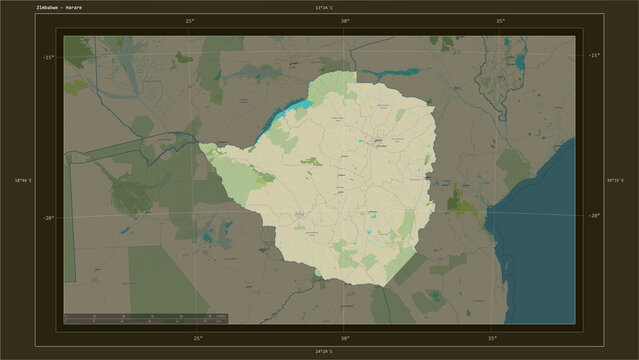639x360 pixels.
Task: Click the '-15°' label left of the map
Action: pyautogui.click(x=48, y=57)
